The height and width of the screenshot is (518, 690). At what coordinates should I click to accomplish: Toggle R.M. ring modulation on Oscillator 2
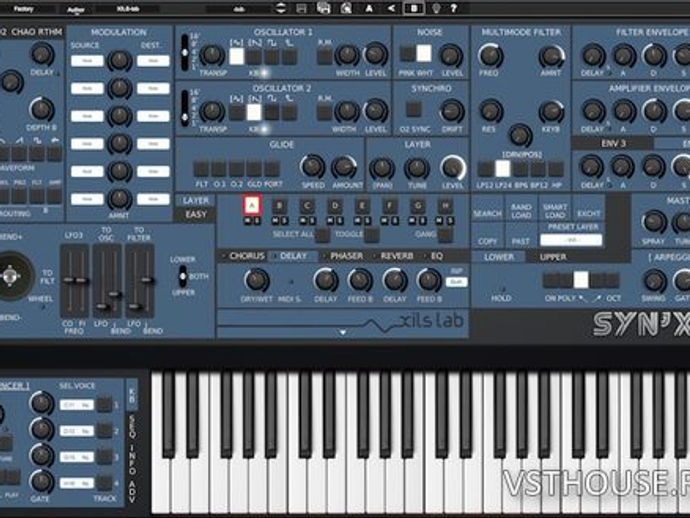tap(324, 113)
